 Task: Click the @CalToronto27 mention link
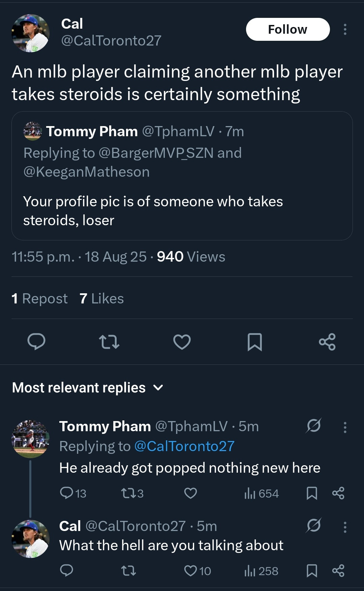click(x=184, y=446)
